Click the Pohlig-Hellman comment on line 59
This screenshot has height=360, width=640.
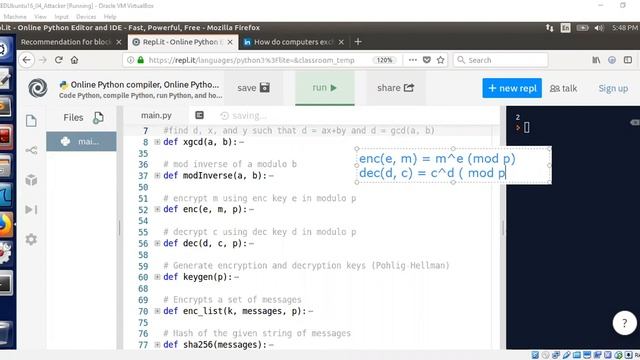pos(306,265)
